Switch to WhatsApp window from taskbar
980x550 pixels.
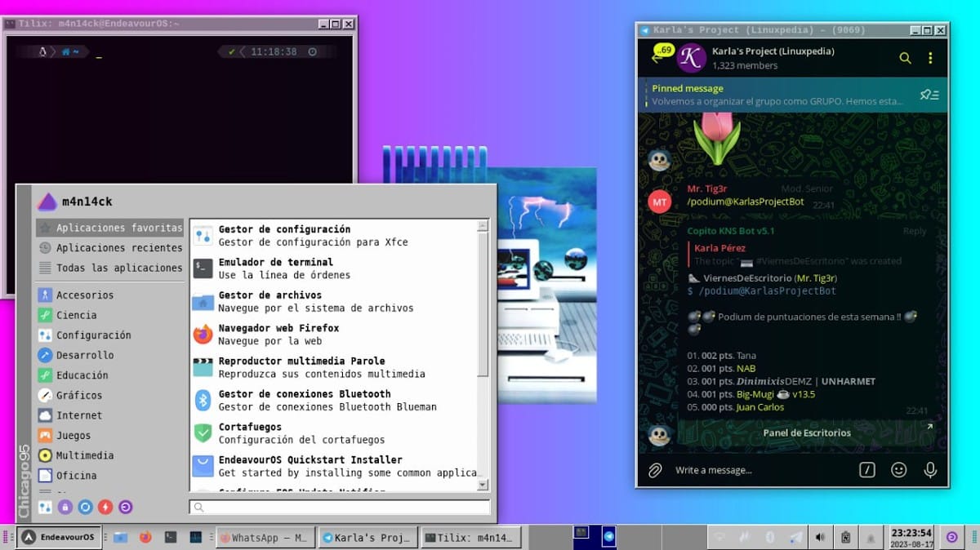[265, 537]
